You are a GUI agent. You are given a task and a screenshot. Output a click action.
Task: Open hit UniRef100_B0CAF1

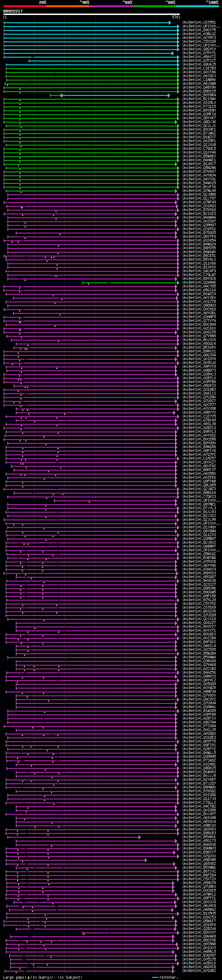tap(199, 129)
